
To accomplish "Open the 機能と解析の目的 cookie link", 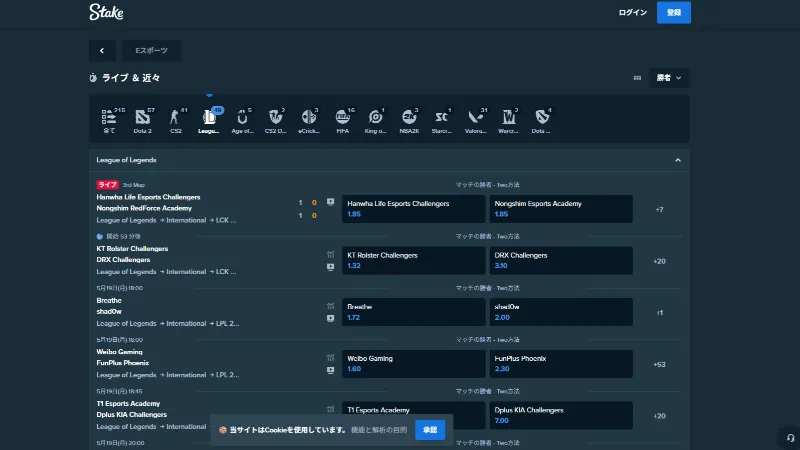I will click(x=379, y=430).
